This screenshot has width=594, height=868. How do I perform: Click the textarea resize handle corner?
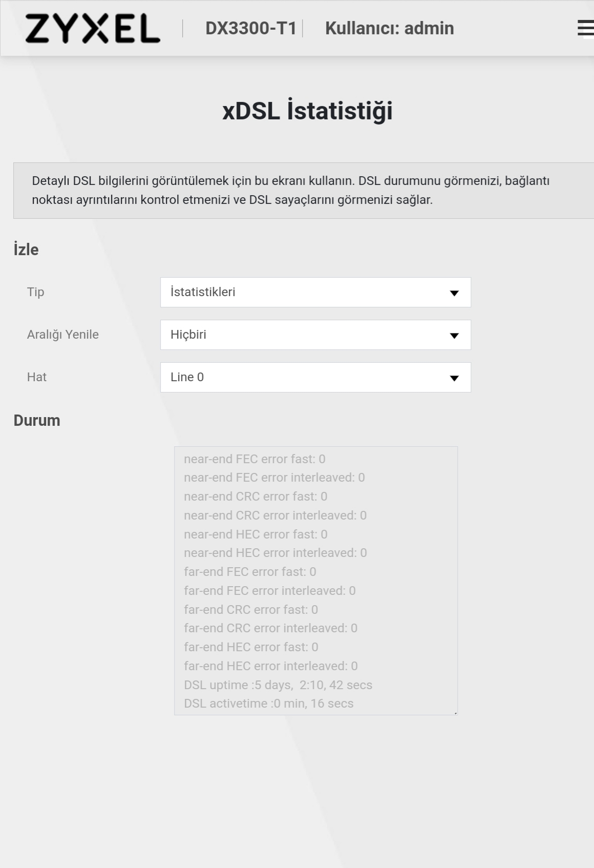pyautogui.click(x=455, y=712)
